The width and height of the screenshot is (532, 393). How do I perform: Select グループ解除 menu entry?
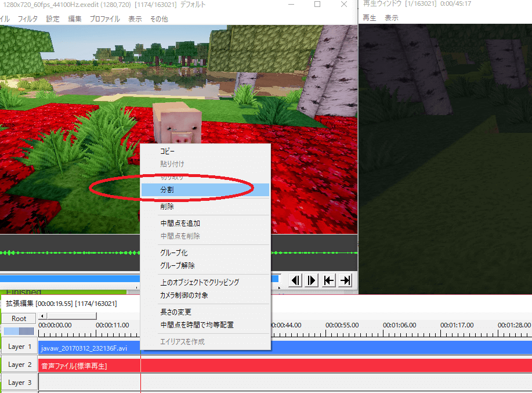point(205,266)
